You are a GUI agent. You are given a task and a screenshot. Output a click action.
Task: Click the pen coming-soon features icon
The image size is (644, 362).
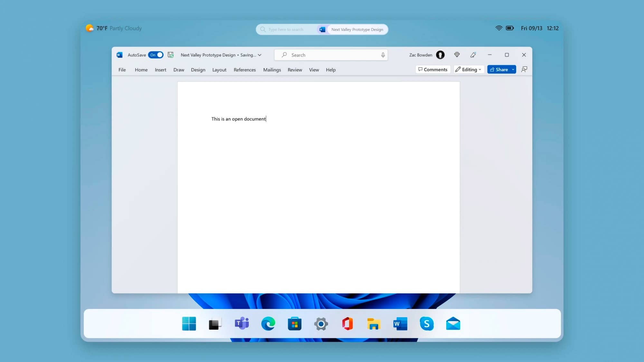coord(473,55)
